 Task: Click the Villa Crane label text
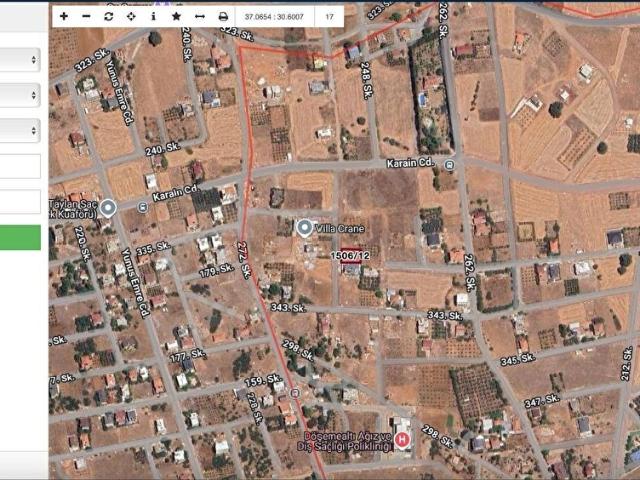pyautogui.click(x=340, y=229)
